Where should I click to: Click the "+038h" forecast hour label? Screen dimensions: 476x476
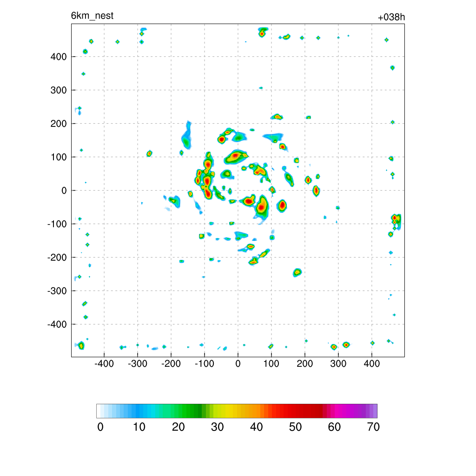391,17
